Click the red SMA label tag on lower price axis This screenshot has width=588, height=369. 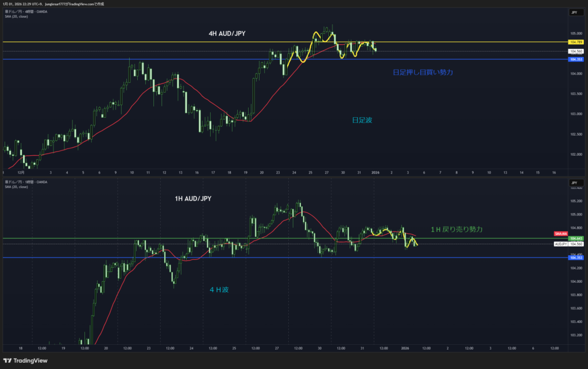pyautogui.click(x=560, y=234)
